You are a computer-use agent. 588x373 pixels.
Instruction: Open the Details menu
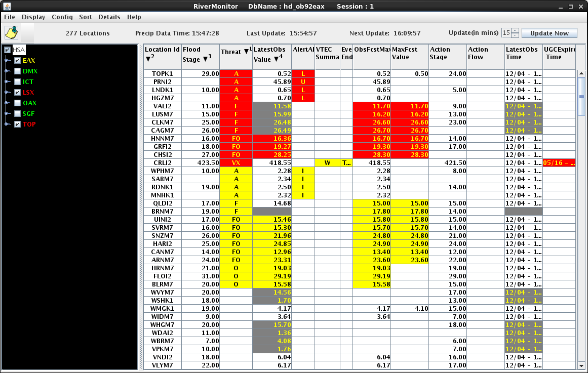tap(109, 17)
